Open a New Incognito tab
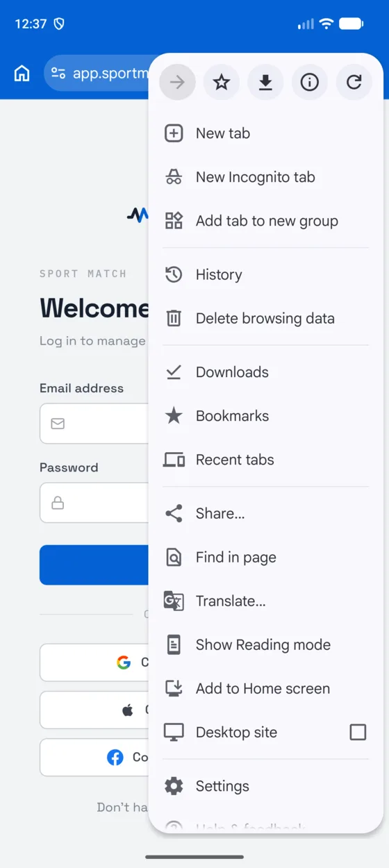The image size is (389, 868). [265, 177]
